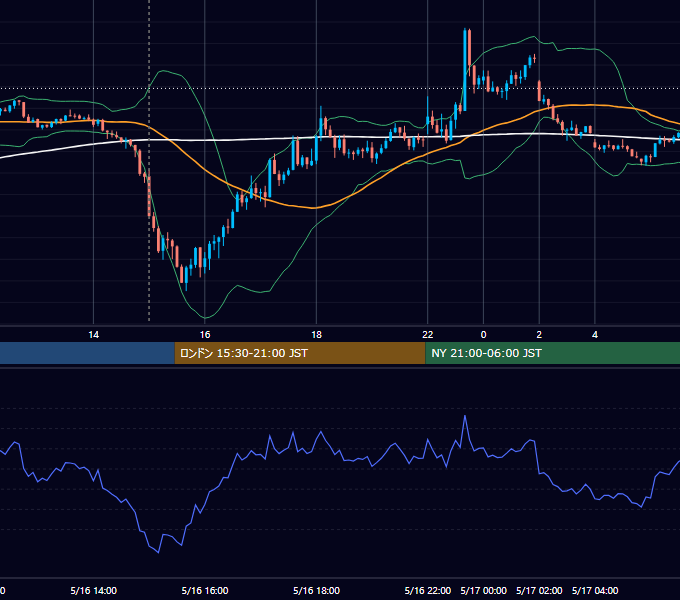Click the upper axis label 4
Image resolution: width=680 pixels, height=600 pixels.
pos(595,334)
